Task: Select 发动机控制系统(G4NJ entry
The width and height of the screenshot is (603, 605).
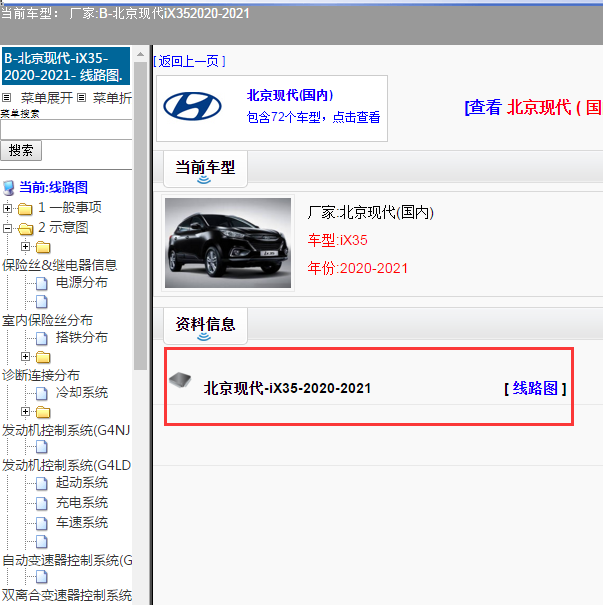Action: [x=66, y=430]
